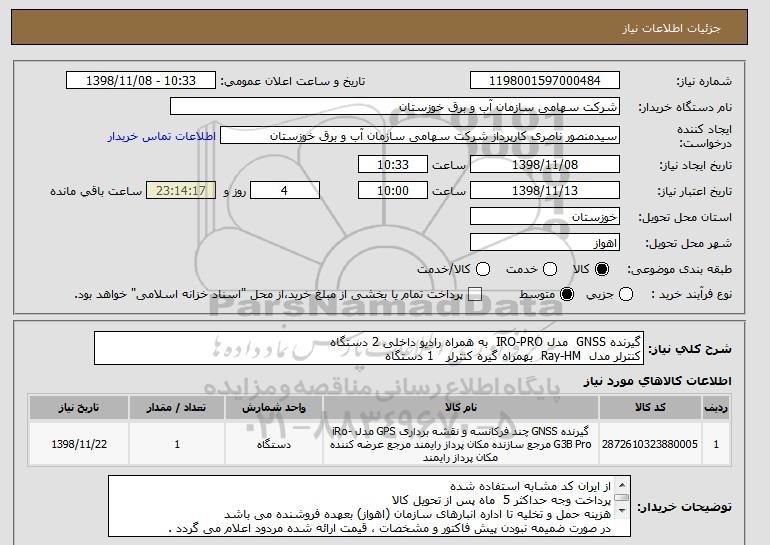Click the توضیحات خریدار label
Screen dimensions: 770x545
pos(684,507)
